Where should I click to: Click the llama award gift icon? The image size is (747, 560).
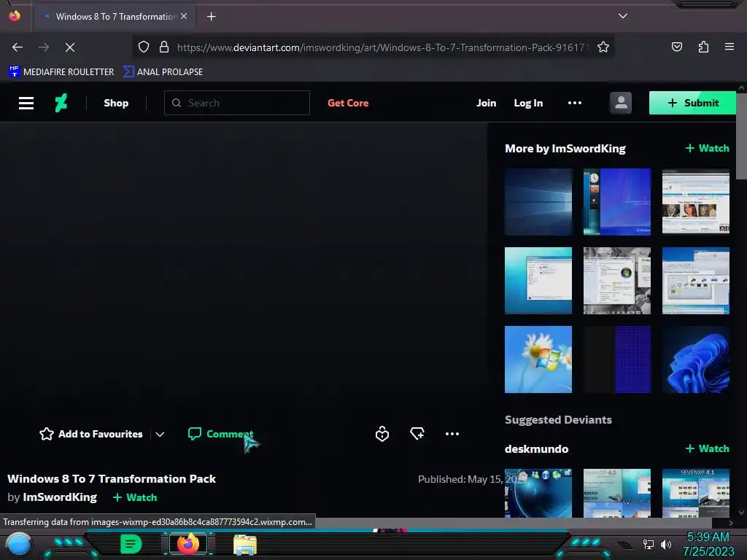417,434
